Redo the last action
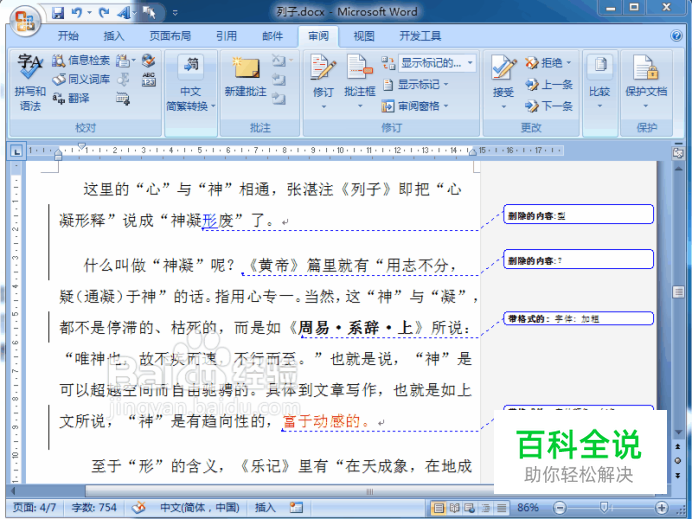 (104, 13)
